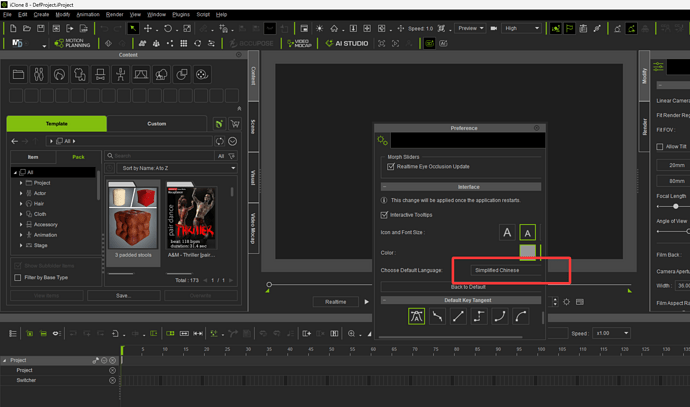Click the viewport playback scrubber handle
This screenshot has width=690, height=407.
tap(269, 285)
